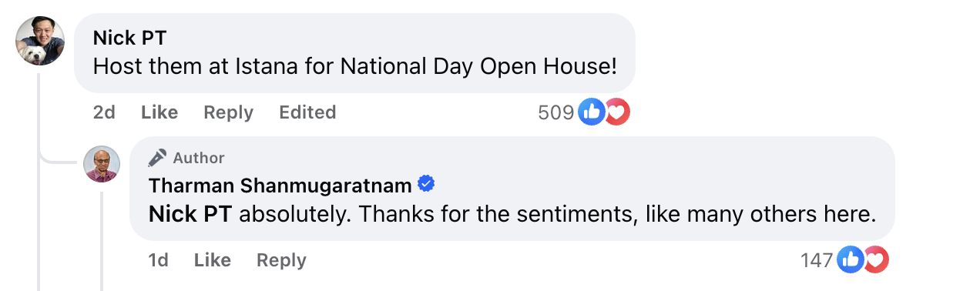
Task: Click the blue thumbs-up reaction next to 509
Action: click(x=592, y=112)
